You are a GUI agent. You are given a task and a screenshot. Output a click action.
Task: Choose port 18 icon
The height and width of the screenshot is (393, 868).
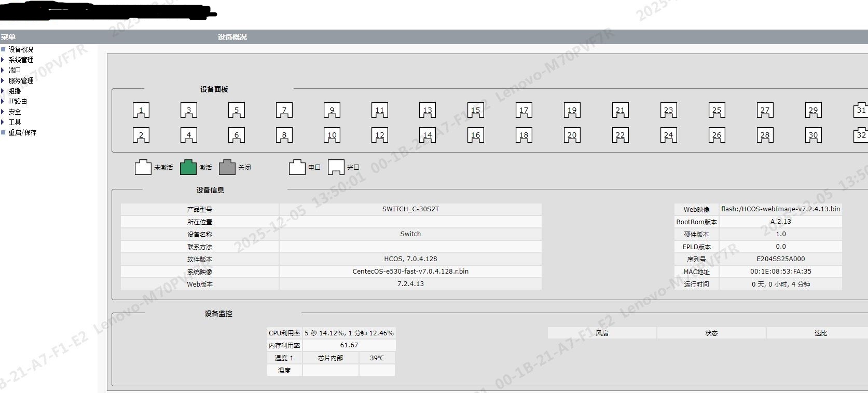pyautogui.click(x=524, y=135)
